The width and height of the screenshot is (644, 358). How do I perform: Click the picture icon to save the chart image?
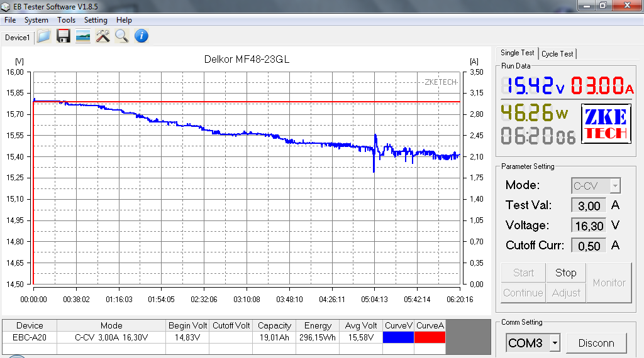[82, 36]
